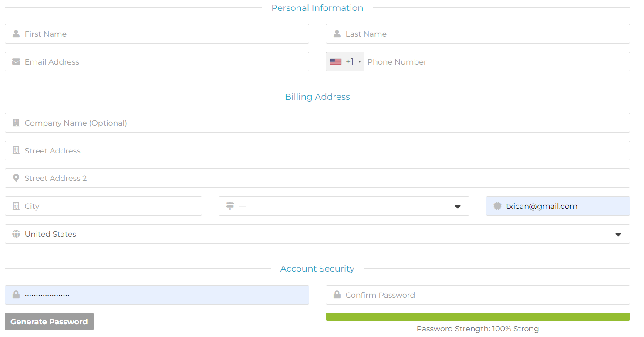Click the envelope icon in Email Address

point(16,62)
